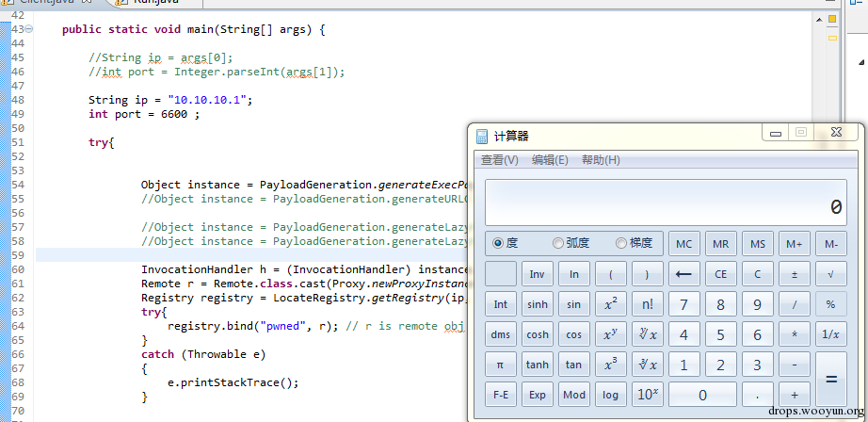The height and width of the screenshot is (422, 868).
Task: Click the / divide key
Action: [795, 304]
